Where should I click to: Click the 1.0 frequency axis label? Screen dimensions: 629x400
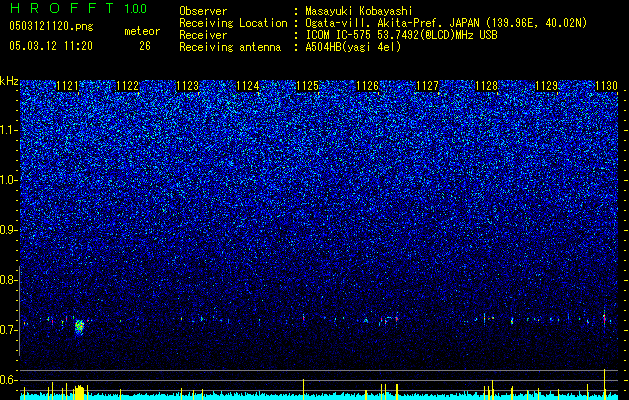(x=8, y=180)
